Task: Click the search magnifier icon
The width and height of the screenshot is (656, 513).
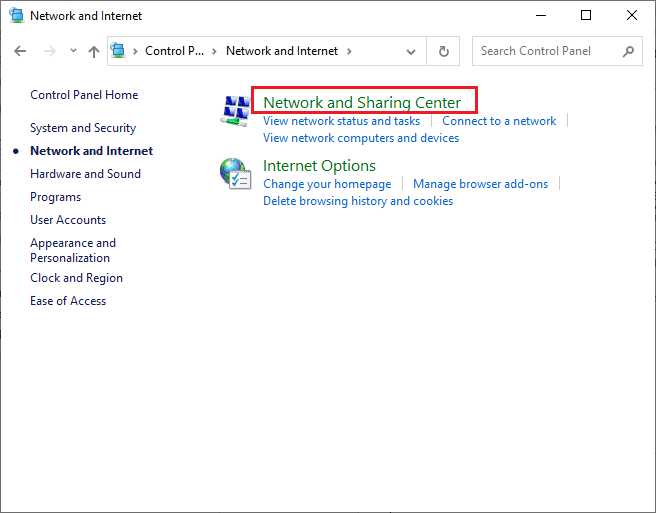Action: pyautogui.click(x=628, y=51)
